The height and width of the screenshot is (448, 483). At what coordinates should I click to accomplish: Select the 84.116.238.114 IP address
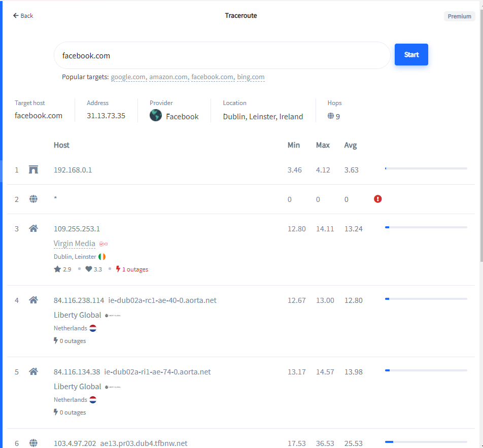click(x=79, y=300)
